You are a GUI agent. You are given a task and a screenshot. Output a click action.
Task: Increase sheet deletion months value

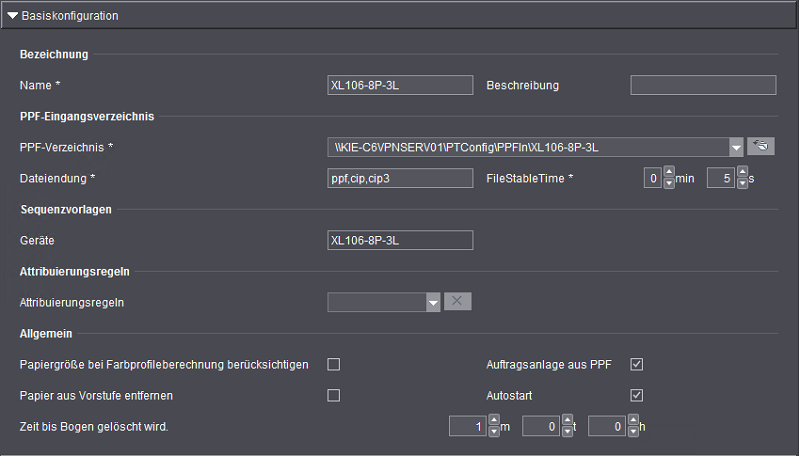click(493, 421)
